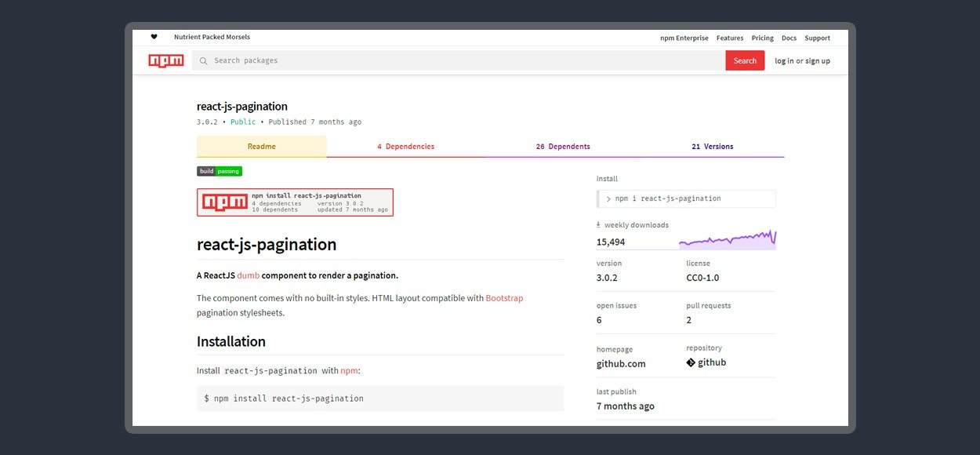Click the 'Nutrient Packed Morsels' text

[x=212, y=37]
